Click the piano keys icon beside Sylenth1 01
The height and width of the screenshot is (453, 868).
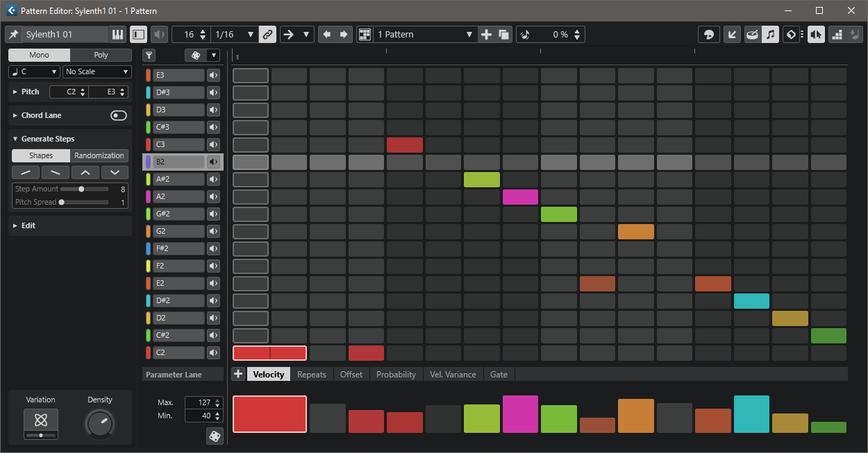tap(117, 35)
